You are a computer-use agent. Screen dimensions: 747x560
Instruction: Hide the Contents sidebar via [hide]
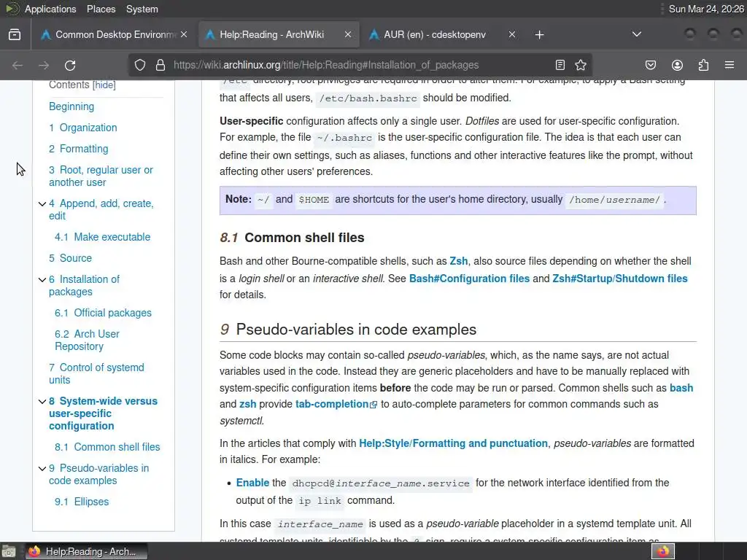coord(104,85)
